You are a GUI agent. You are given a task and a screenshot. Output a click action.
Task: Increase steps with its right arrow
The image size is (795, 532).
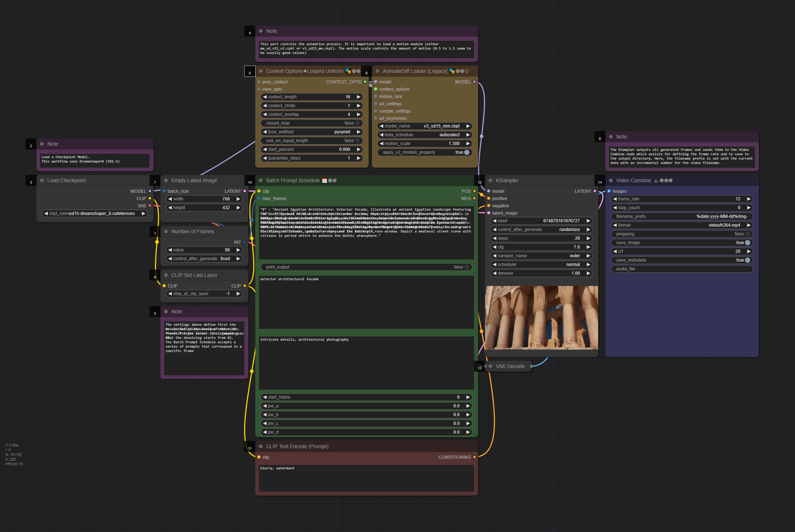coord(589,238)
